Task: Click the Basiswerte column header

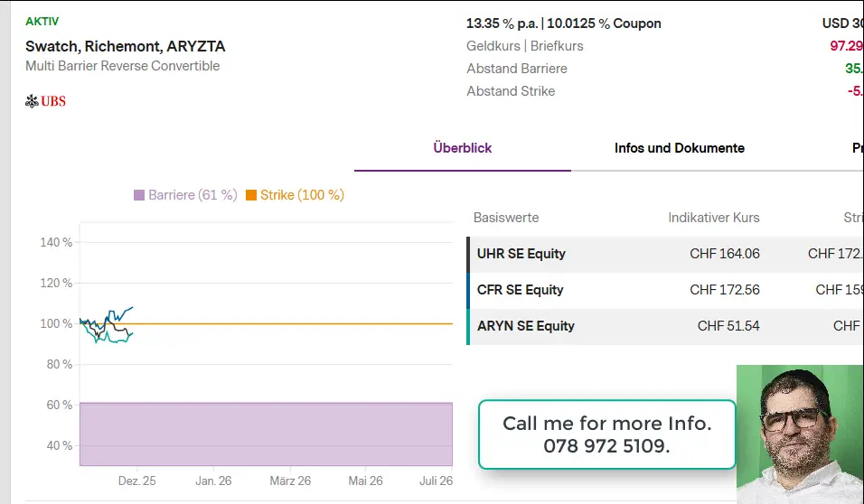Action: 506,218
